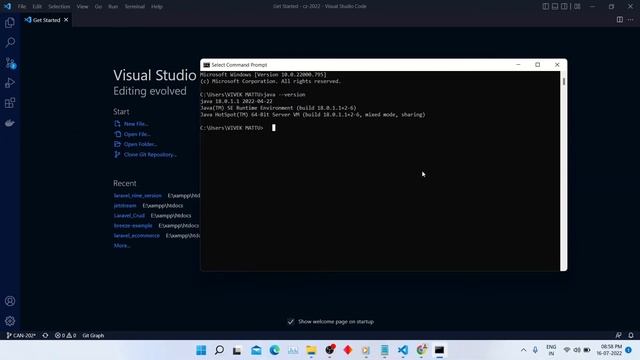Maximize the Command Prompt window

coord(538,64)
